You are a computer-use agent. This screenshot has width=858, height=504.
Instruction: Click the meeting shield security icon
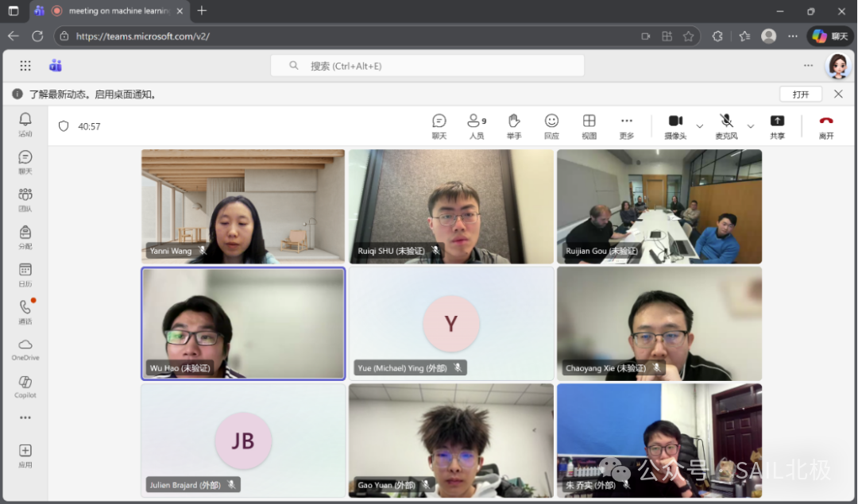(64, 126)
